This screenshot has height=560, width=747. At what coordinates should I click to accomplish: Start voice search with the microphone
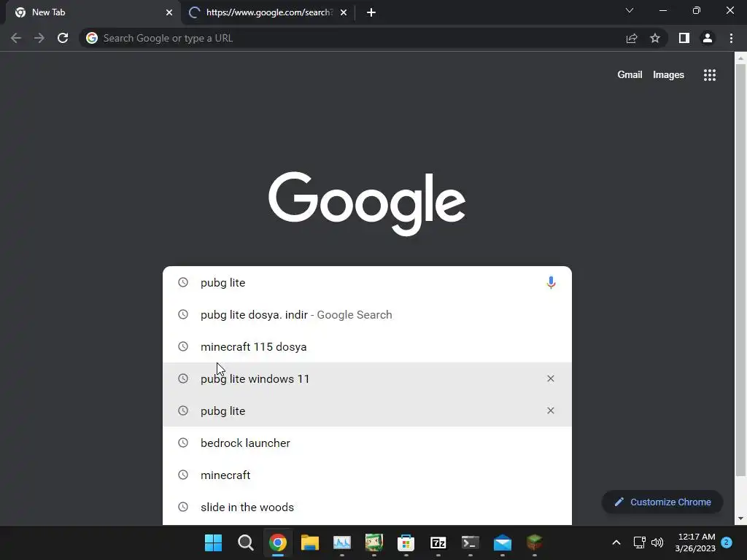551,282
